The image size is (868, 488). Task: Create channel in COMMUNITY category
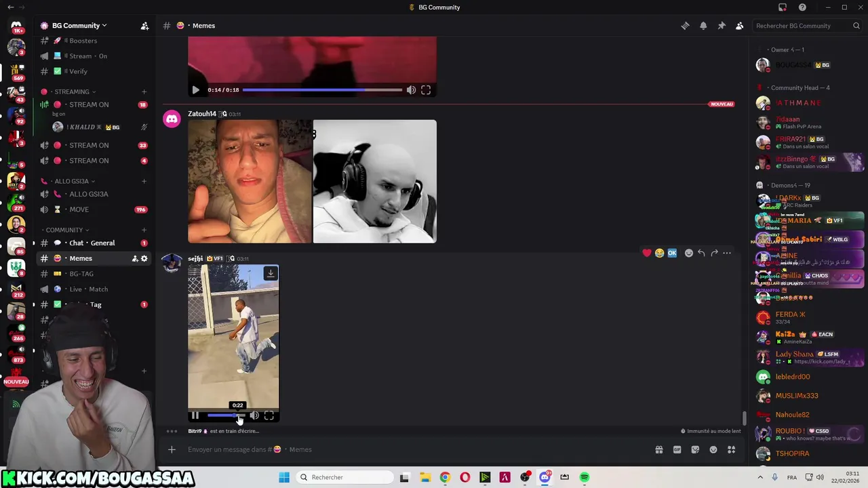pos(144,230)
